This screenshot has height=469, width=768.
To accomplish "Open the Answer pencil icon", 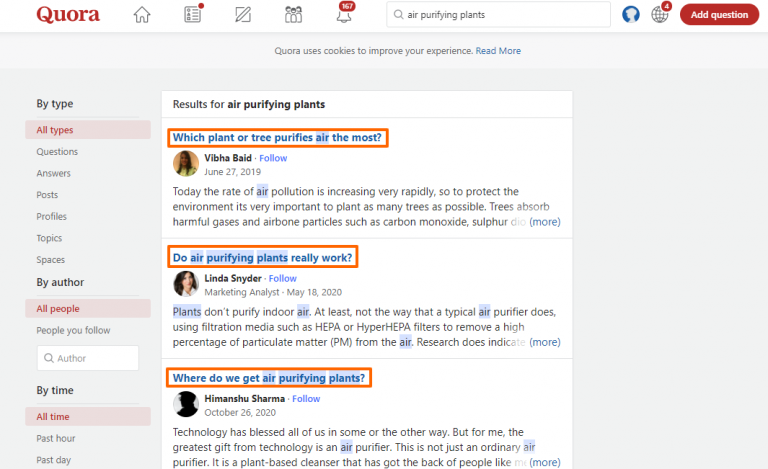I will (243, 15).
